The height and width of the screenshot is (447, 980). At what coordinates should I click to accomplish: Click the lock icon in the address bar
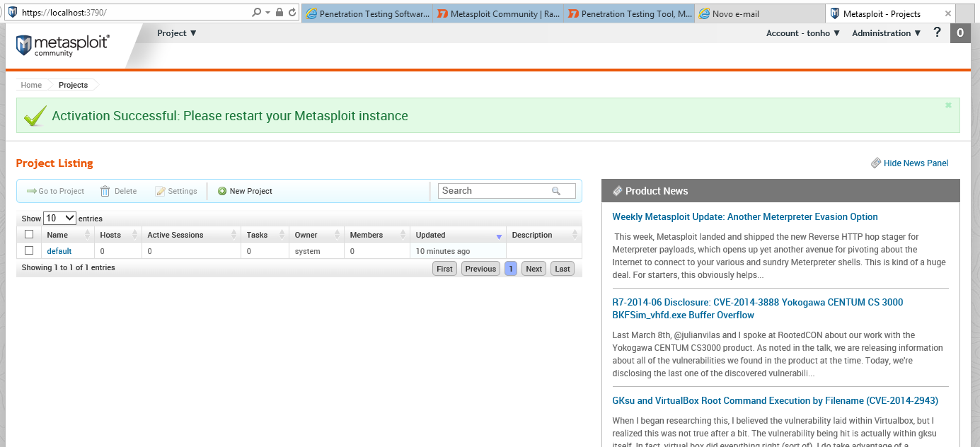coord(279,13)
